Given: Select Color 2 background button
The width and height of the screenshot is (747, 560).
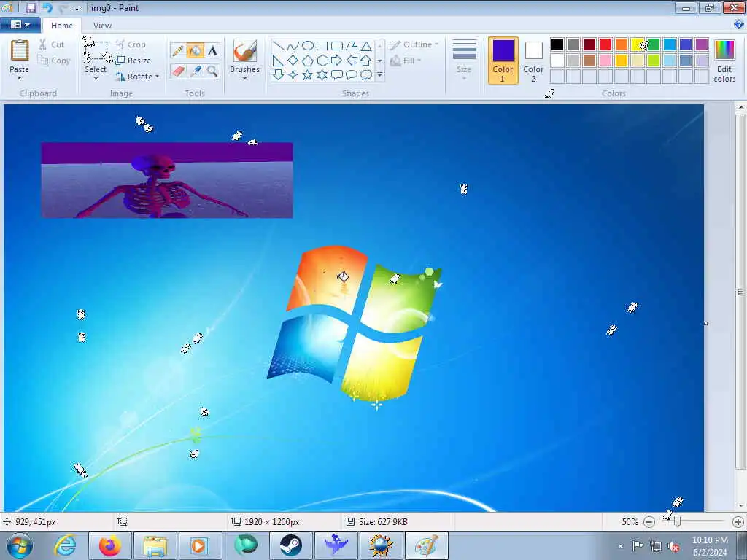Looking at the screenshot, I should (533, 61).
